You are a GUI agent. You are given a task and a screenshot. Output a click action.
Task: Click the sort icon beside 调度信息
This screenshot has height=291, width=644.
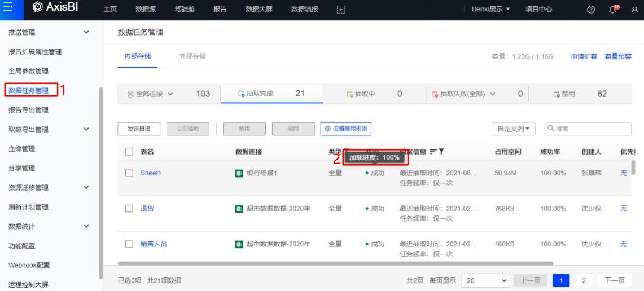433,152
